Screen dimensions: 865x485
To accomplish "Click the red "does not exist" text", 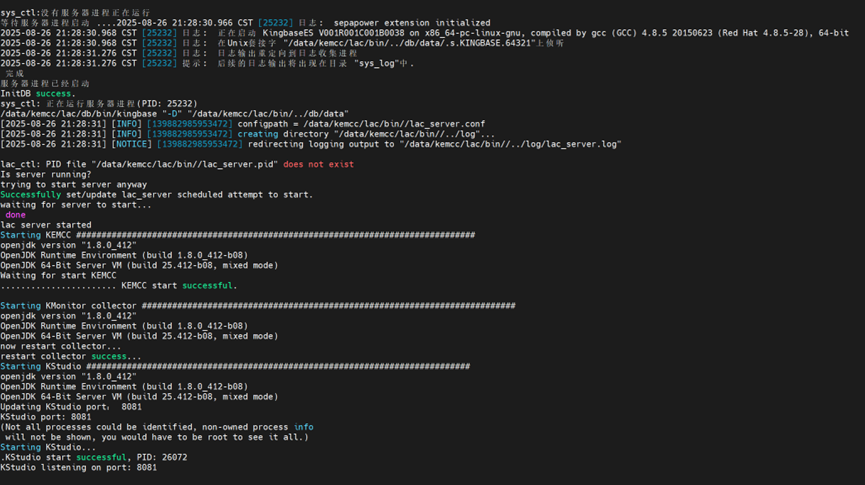I will pyautogui.click(x=318, y=164).
